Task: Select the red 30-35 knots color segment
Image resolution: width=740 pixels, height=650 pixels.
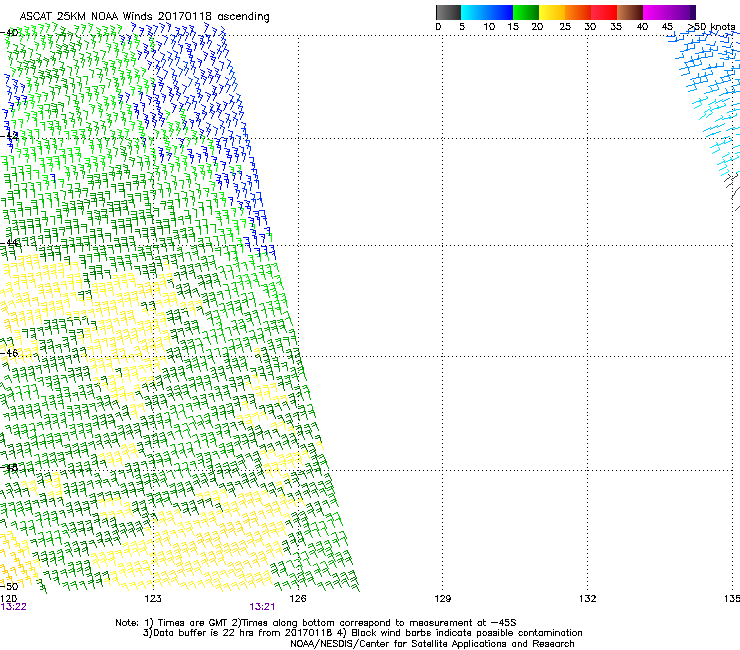Action: [x=604, y=12]
